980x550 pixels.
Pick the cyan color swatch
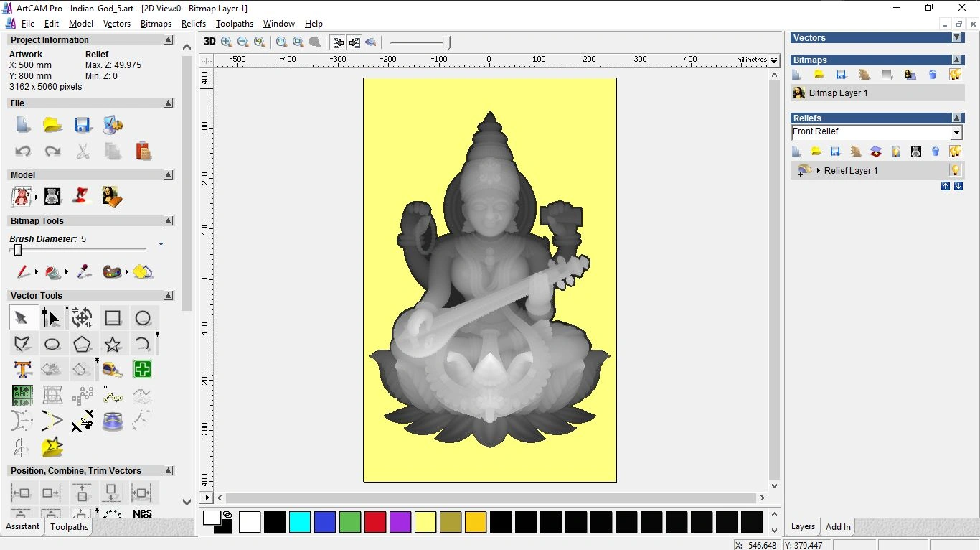[299, 522]
